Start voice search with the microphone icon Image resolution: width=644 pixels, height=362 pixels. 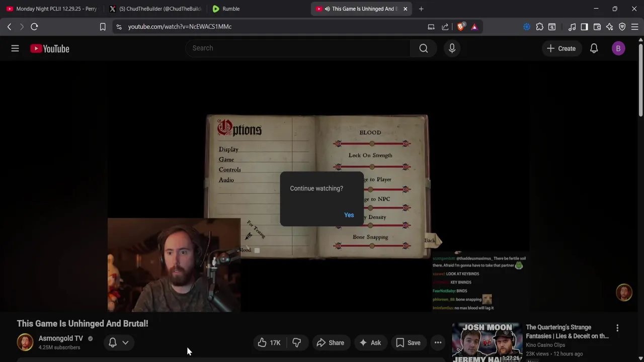click(x=452, y=48)
